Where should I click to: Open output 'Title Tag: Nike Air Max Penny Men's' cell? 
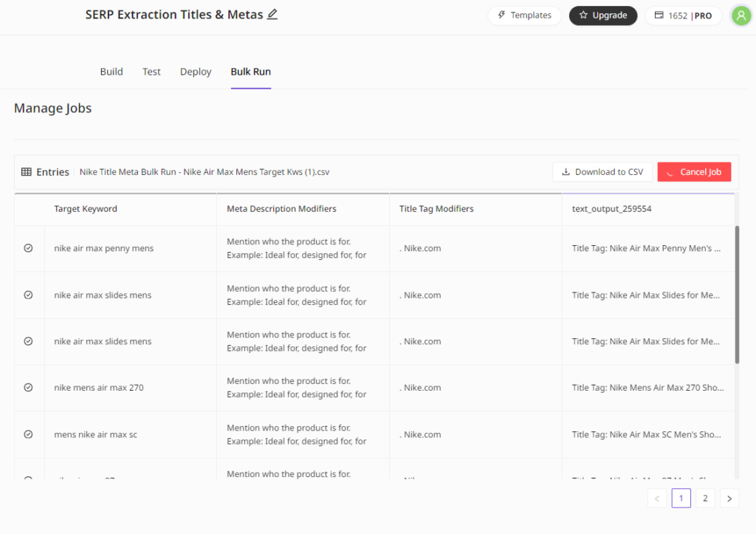(x=648, y=248)
